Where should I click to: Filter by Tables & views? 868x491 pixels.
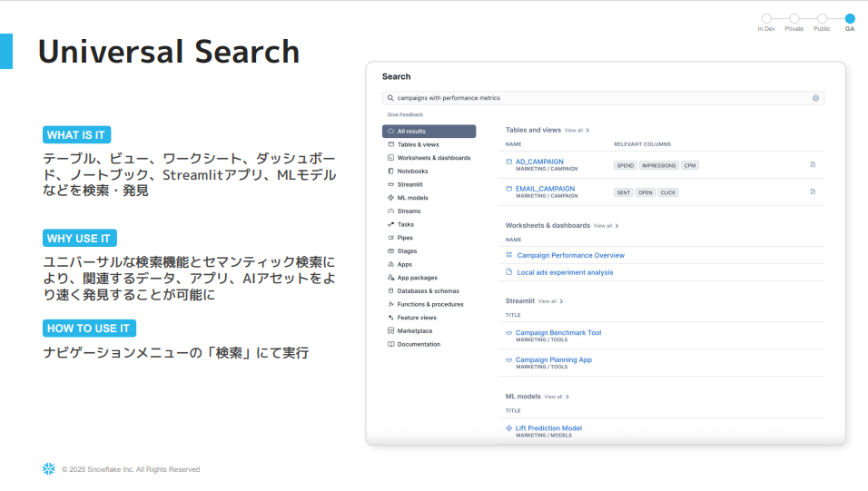coord(418,144)
